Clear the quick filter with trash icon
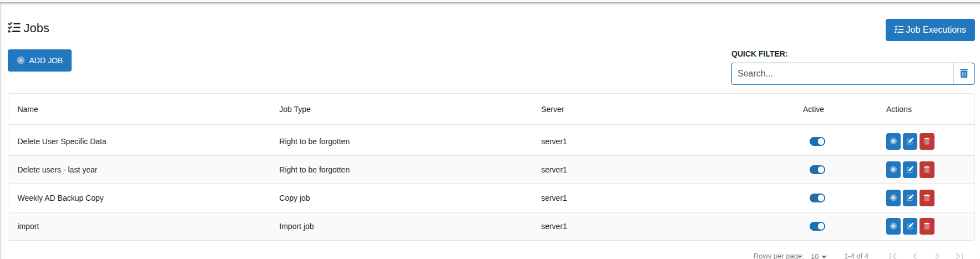This screenshot has width=980, height=259. point(963,74)
